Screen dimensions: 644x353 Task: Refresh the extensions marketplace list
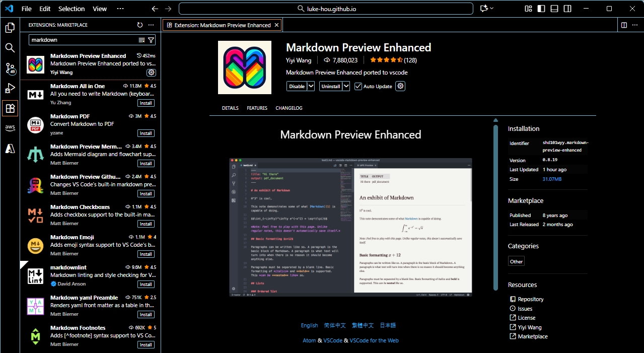(x=140, y=24)
